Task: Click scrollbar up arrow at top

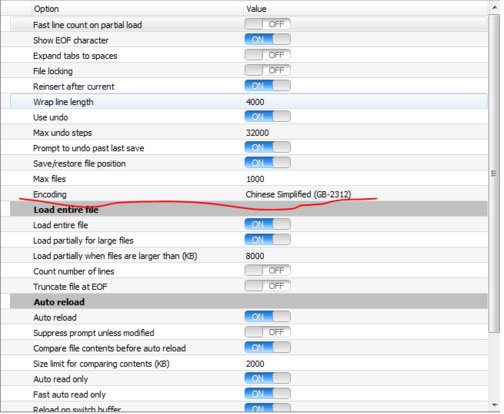Action: coord(494,8)
